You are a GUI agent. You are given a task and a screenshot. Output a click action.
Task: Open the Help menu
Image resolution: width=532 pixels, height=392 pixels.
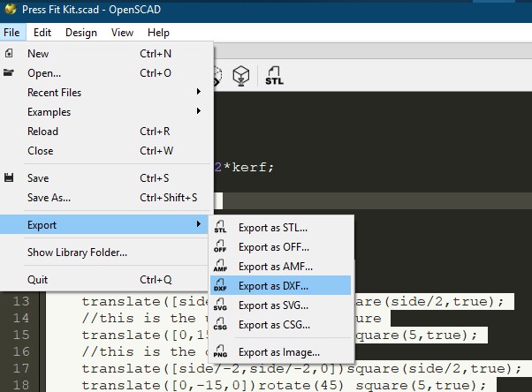pyautogui.click(x=158, y=33)
